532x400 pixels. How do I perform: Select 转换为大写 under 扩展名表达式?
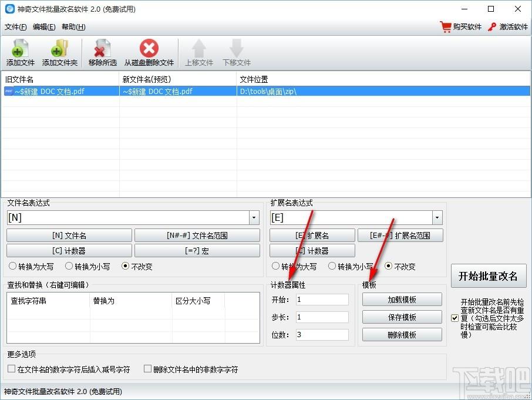(275, 266)
